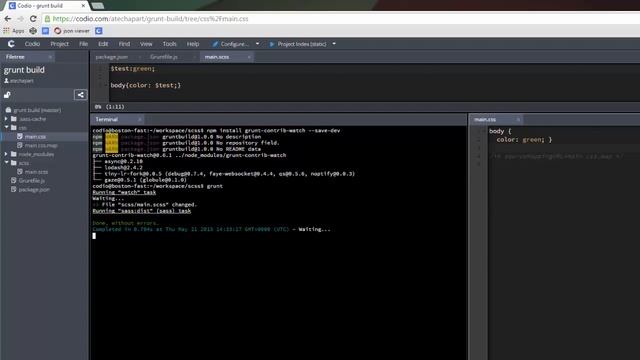Open the Edit menu
Viewport: 640px width, 360px height.
click(x=103, y=44)
